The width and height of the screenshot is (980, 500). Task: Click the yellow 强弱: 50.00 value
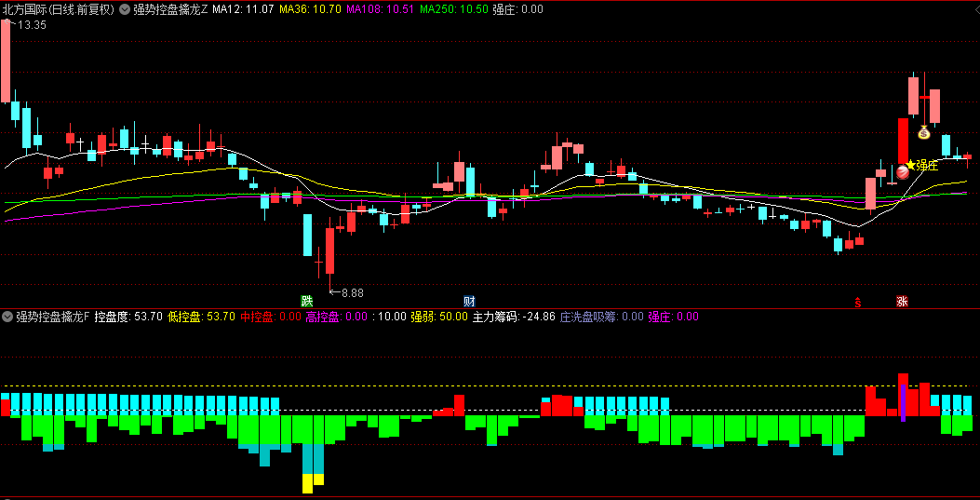point(439,317)
